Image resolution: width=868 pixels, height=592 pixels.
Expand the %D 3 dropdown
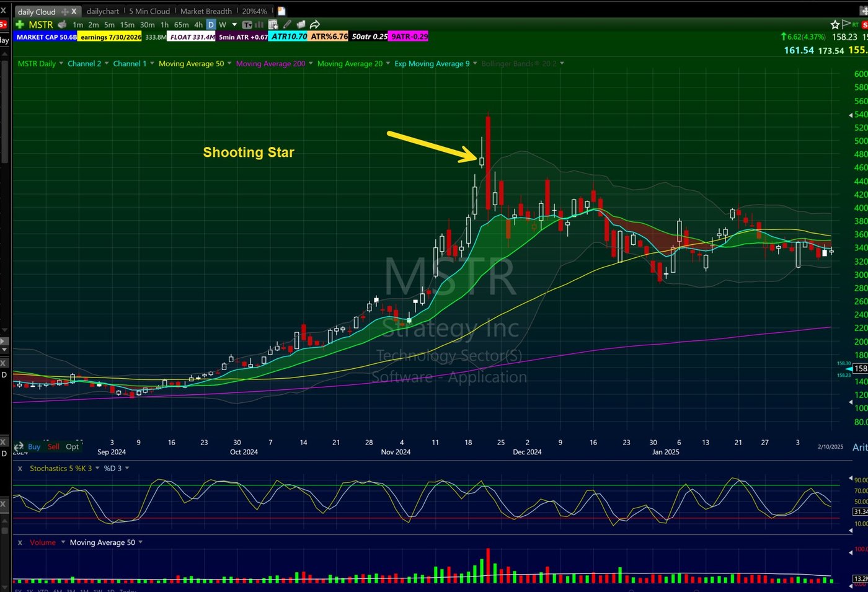(127, 468)
